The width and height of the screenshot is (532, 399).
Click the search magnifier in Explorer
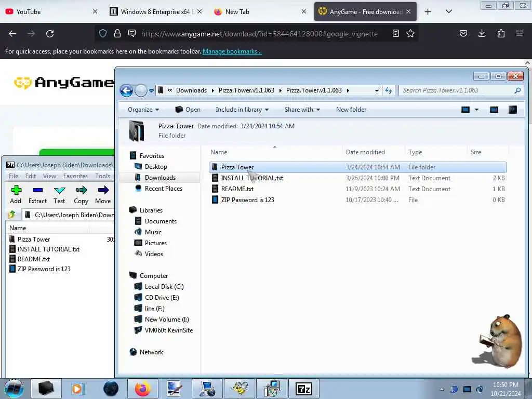(x=517, y=90)
